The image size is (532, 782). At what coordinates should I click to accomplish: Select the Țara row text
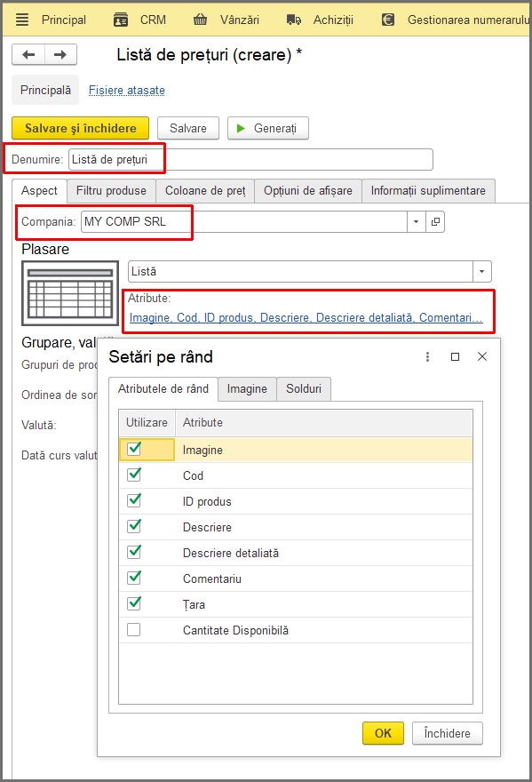coord(194,604)
